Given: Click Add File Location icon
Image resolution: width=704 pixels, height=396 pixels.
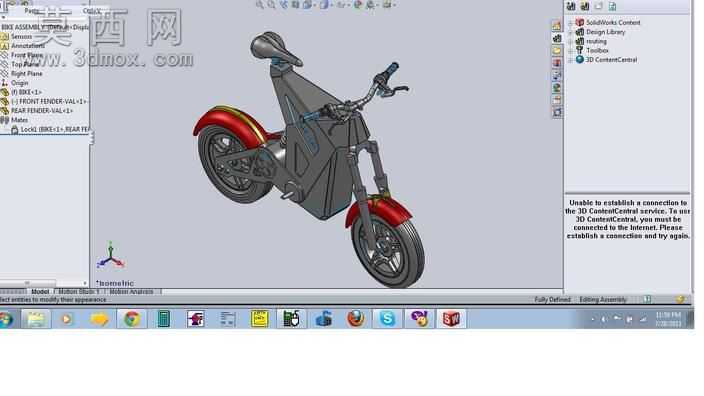Looking at the screenshot, I should pyautogui.click(x=585, y=6).
